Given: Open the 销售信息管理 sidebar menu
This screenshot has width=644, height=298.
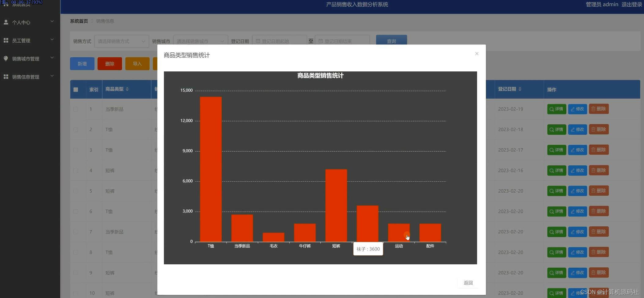Looking at the screenshot, I should [30, 77].
